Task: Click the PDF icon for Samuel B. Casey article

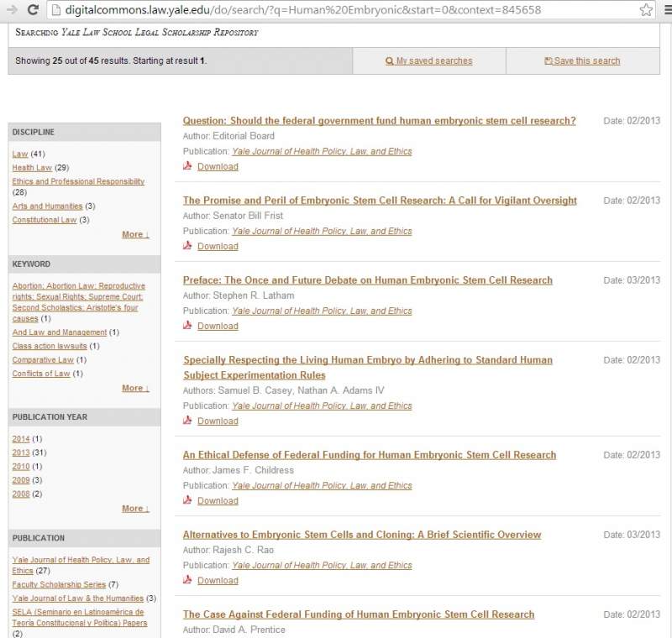Action: coord(187,420)
